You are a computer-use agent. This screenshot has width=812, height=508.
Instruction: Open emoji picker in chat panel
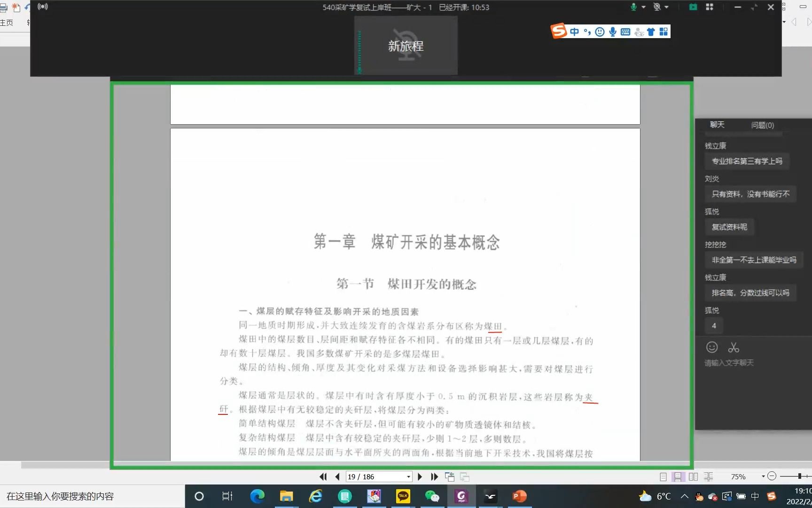[x=712, y=347]
